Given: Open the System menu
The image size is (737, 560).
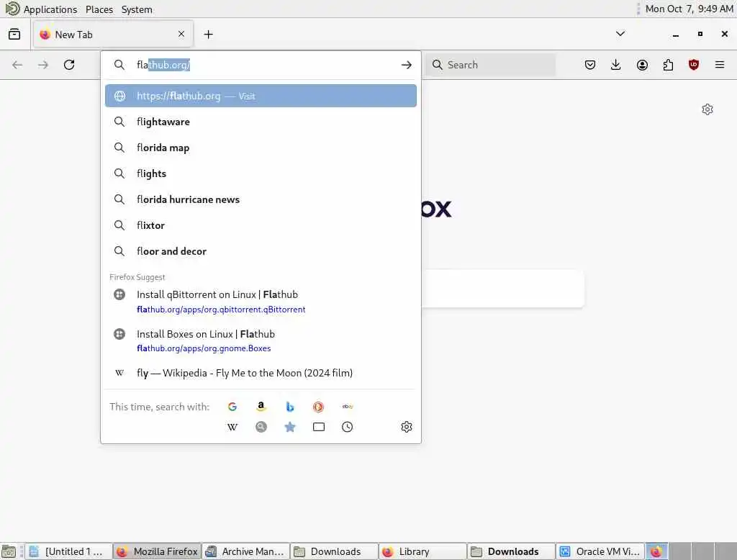Looking at the screenshot, I should [x=137, y=9].
